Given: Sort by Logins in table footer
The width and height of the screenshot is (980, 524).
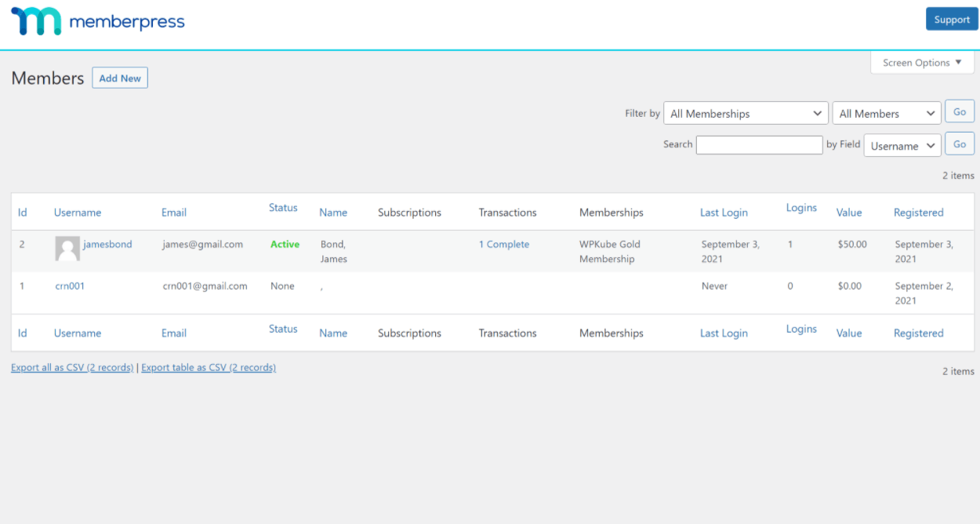Looking at the screenshot, I should click(801, 329).
